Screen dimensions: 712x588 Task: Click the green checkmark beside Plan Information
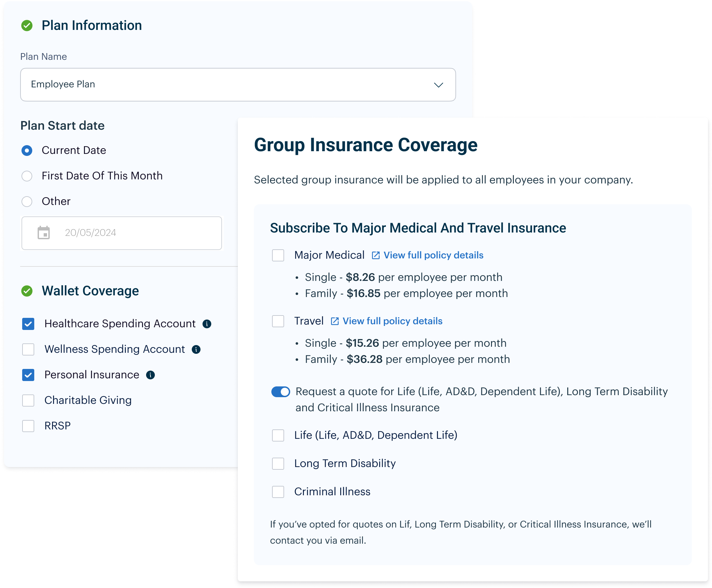coord(27,26)
